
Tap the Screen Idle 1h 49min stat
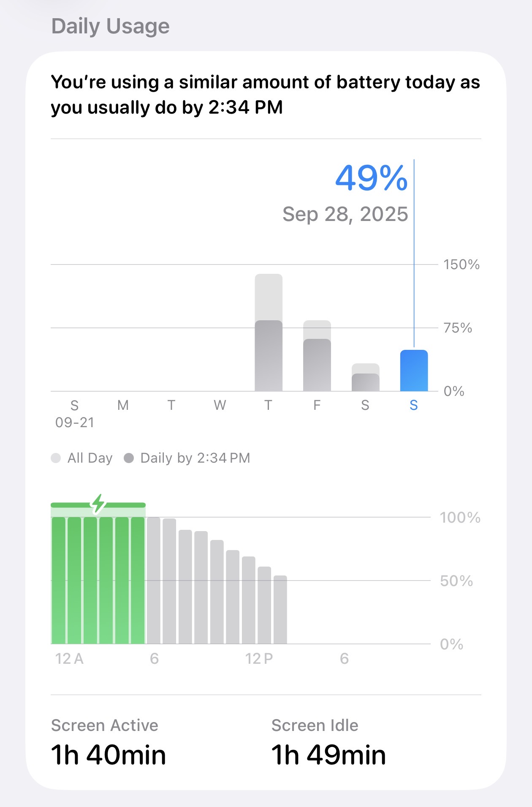tap(328, 744)
